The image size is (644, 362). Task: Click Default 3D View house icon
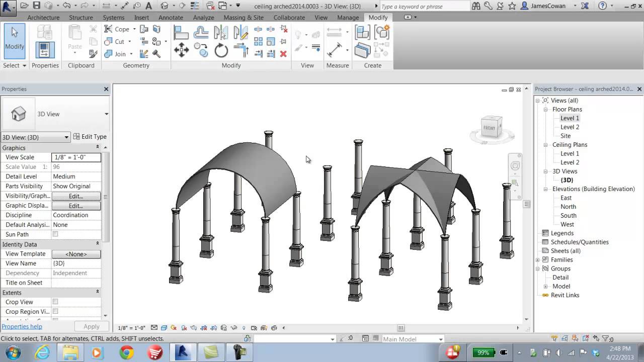click(x=165, y=6)
